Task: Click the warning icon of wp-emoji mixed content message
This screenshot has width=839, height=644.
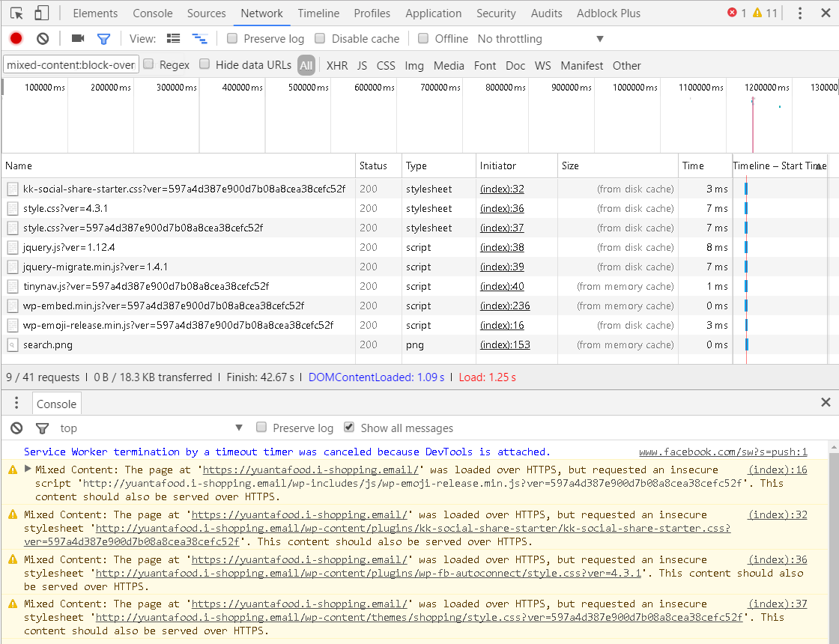Action: pos(13,470)
